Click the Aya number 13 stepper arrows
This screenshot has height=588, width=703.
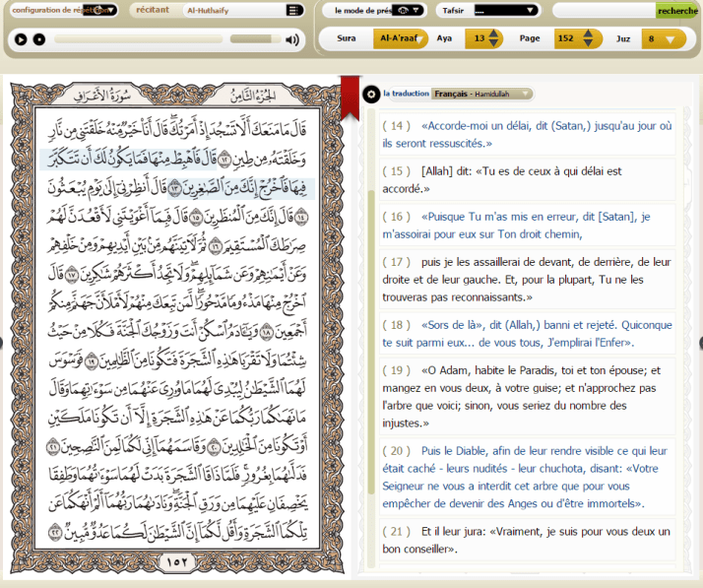point(495,38)
